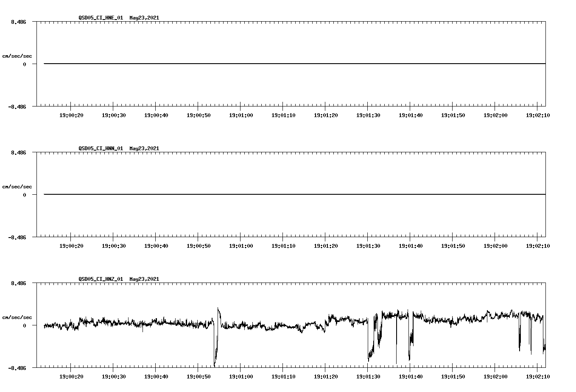Select the -8.486 value on bottom plot
This screenshot has height=392, width=576.
point(17,367)
